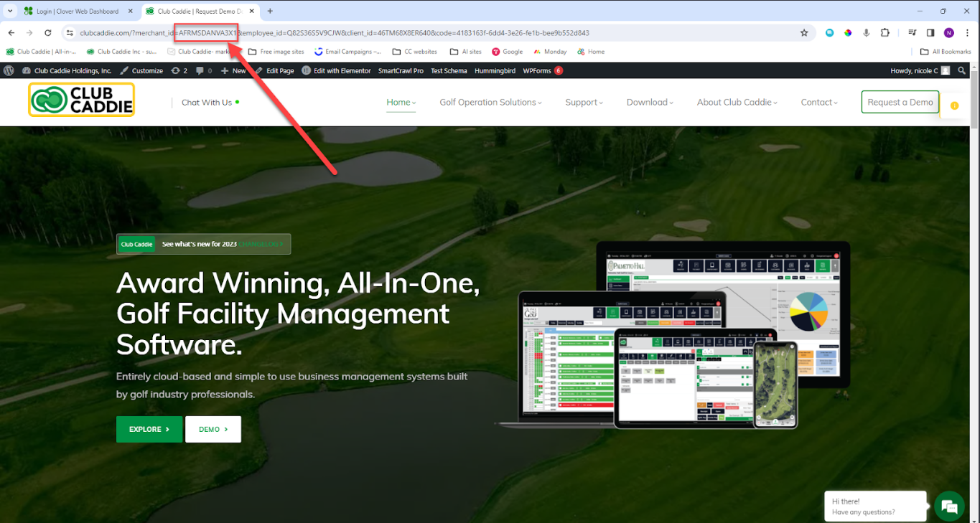Open WPForms admin bar item
The width and height of the screenshot is (980, 523).
(x=542, y=71)
